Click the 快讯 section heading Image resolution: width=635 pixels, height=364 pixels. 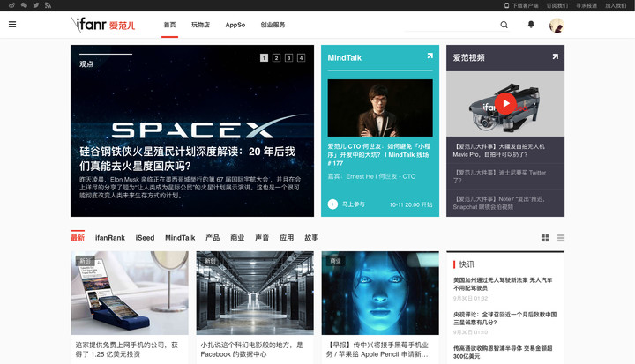pos(467,264)
